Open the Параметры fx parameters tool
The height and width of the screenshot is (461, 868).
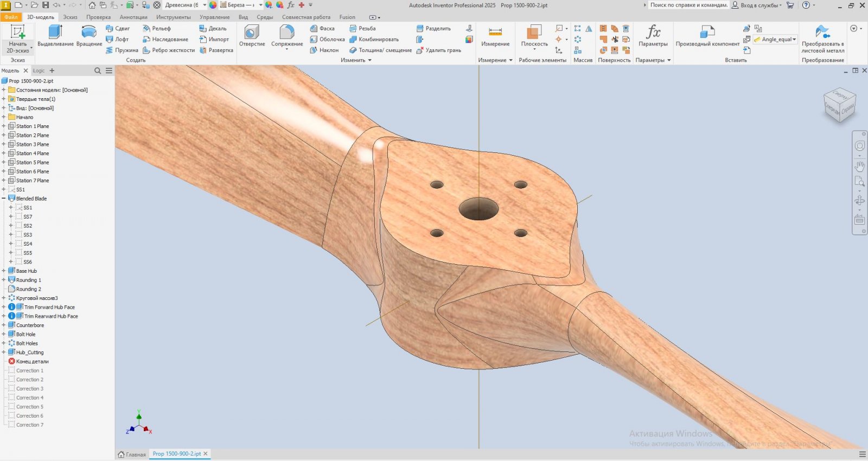pyautogui.click(x=653, y=36)
